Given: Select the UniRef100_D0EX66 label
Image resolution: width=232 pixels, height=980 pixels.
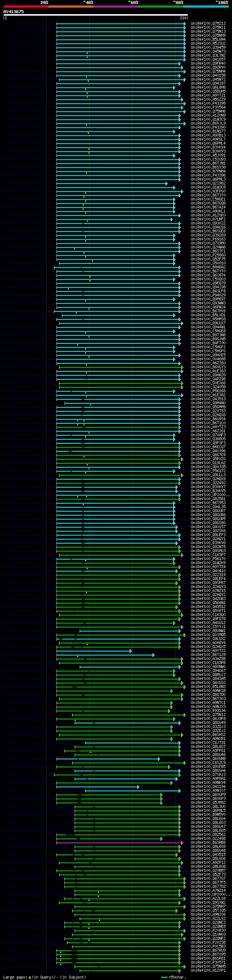Looking at the screenshot, I should point(208,383).
